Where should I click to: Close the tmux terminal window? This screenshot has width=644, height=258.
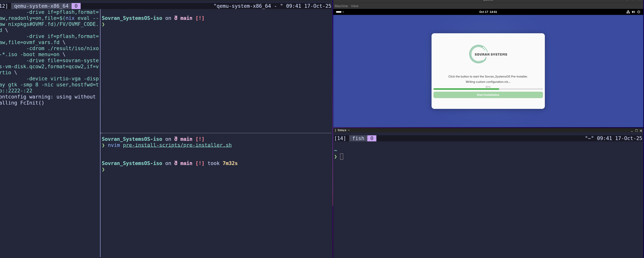641,131
